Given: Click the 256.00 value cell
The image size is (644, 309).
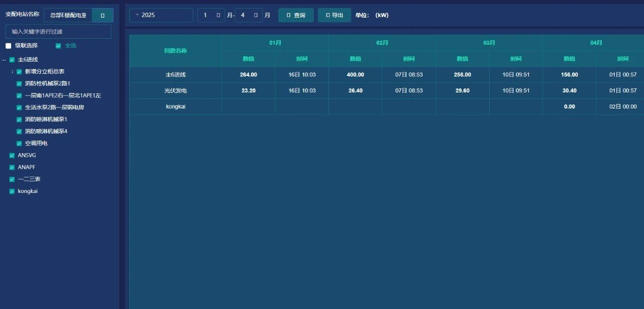Looking at the screenshot, I should click(462, 75).
